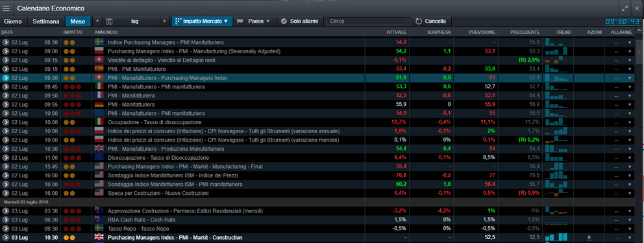Collapse highlighted Swiss PMI row at 09:30
This screenshot has height=243, width=644.
(x=6, y=78)
